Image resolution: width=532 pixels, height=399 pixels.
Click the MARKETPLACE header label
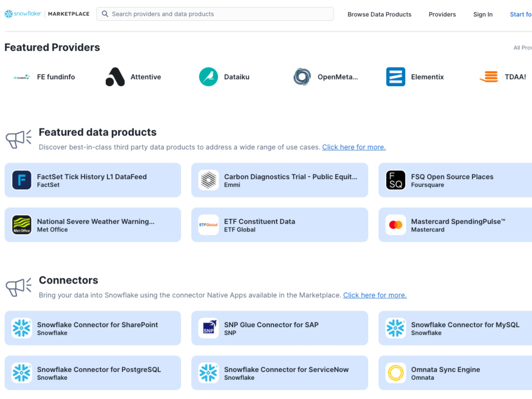point(69,14)
